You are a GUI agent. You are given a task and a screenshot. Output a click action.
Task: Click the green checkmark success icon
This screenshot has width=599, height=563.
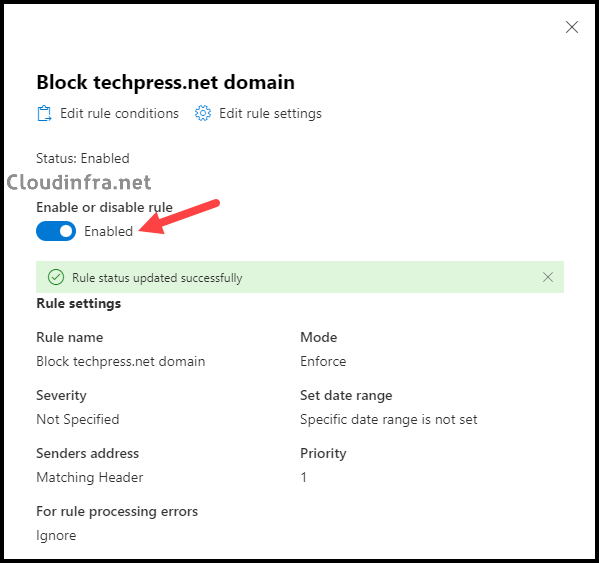point(56,277)
